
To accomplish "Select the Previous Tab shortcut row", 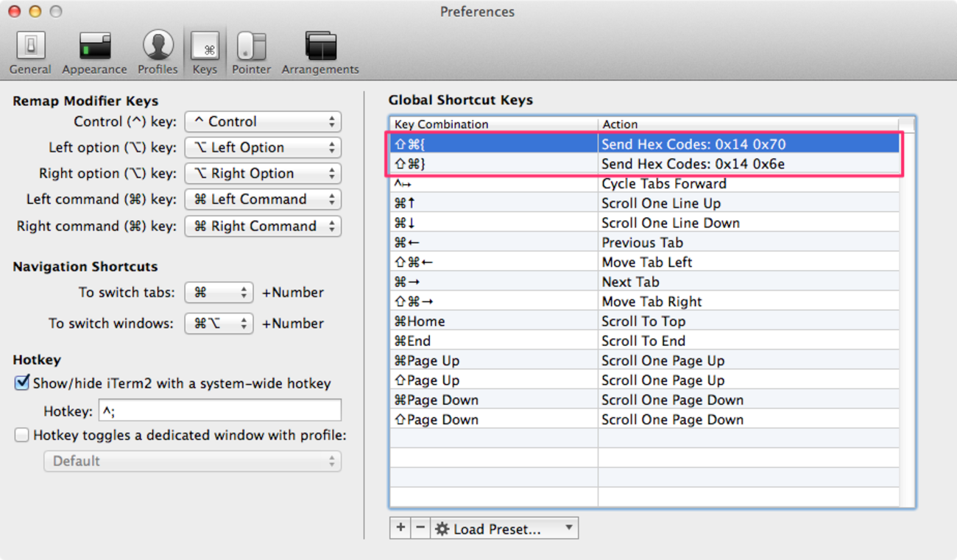I will (x=645, y=243).
